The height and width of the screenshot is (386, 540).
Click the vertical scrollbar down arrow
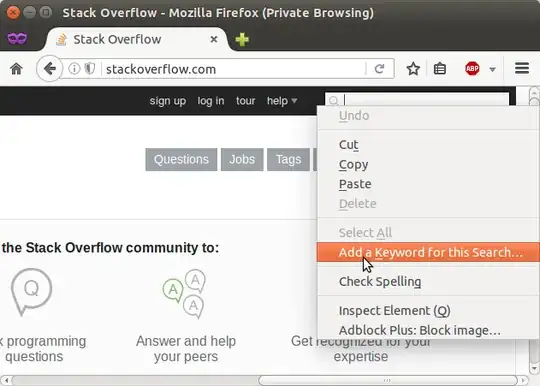[x=534, y=369]
